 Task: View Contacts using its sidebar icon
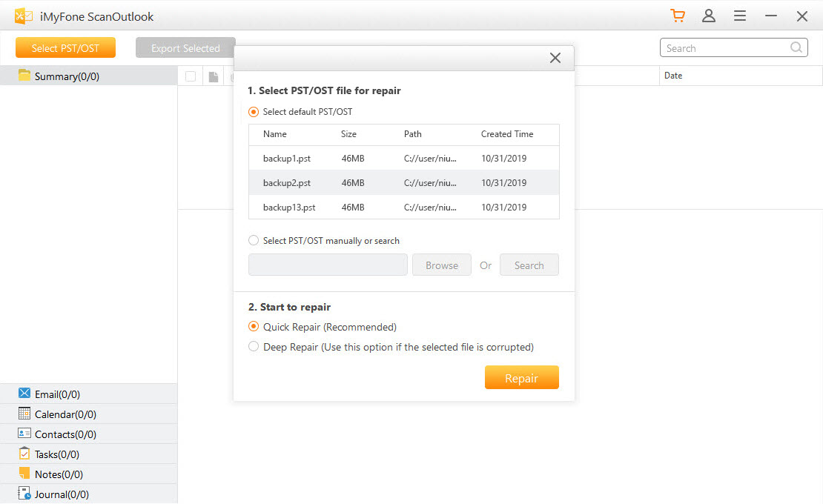tap(24, 434)
